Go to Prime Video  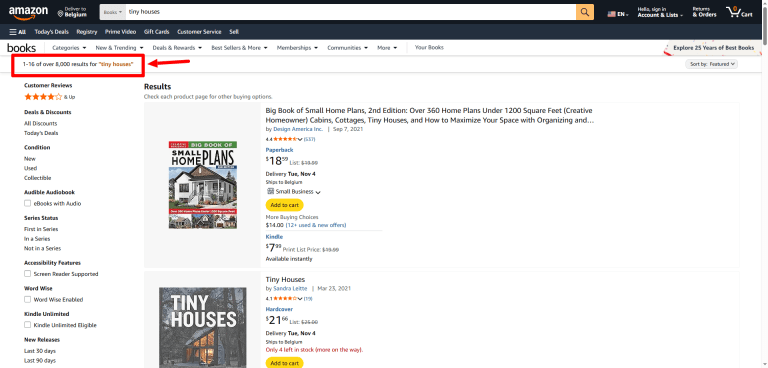pos(120,32)
